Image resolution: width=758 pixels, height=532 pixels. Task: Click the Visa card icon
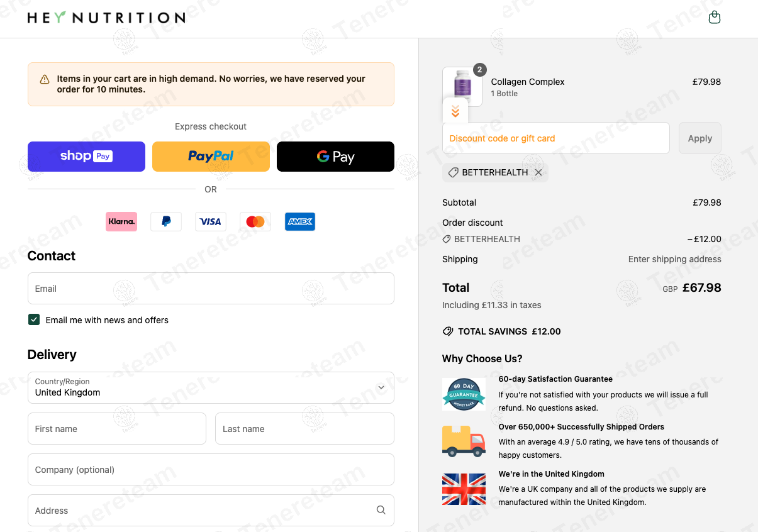tap(211, 221)
